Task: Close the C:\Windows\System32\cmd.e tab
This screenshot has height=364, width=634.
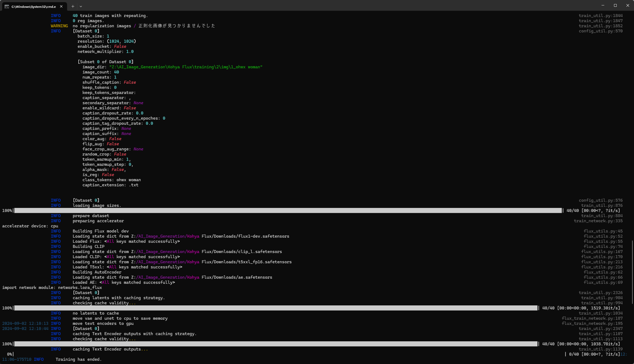Action: point(61,6)
